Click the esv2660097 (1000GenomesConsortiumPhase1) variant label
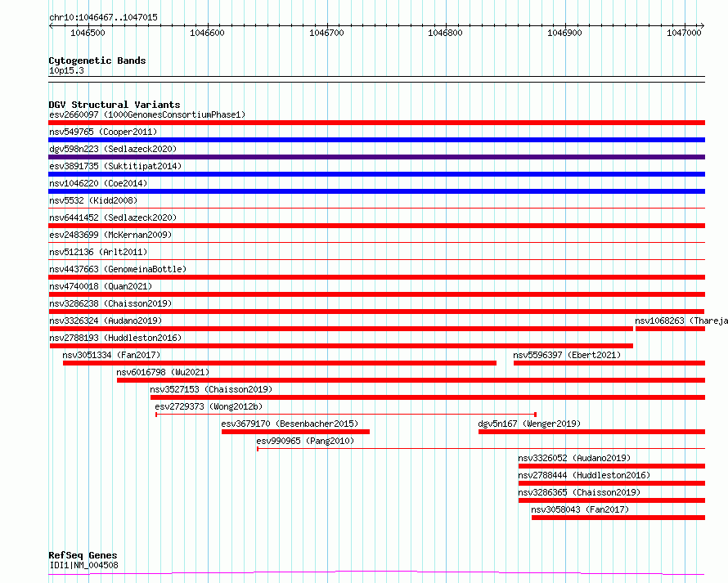This screenshot has height=583, width=728. [x=147, y=114]
